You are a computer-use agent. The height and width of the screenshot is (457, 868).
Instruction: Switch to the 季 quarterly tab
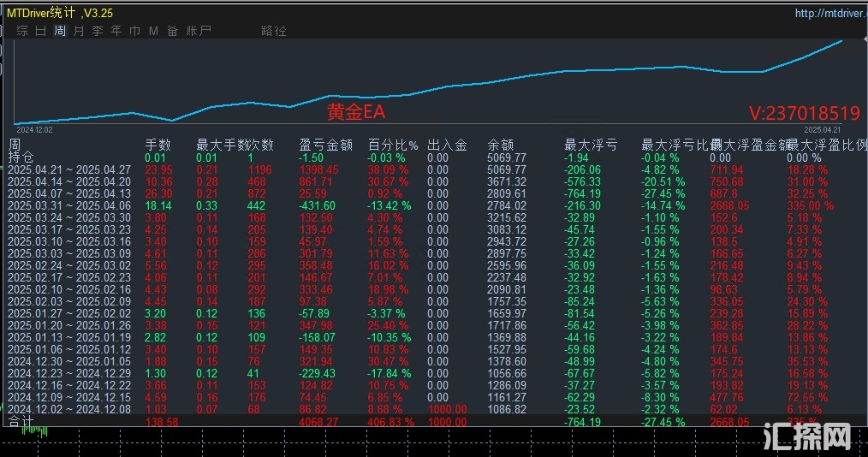pyautogui.click(x=98, y=31)
